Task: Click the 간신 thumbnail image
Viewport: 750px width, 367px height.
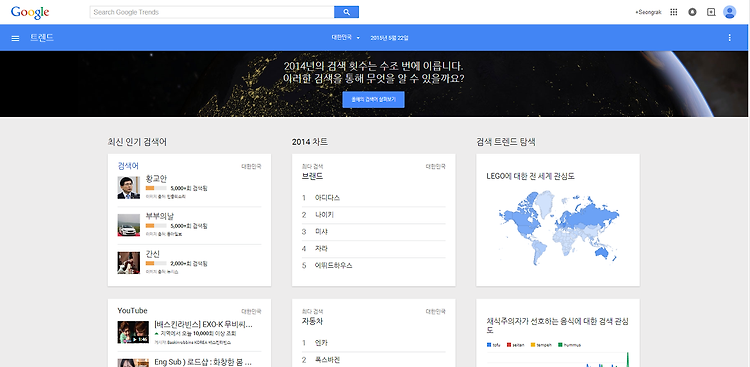Action: pos(129,263)
